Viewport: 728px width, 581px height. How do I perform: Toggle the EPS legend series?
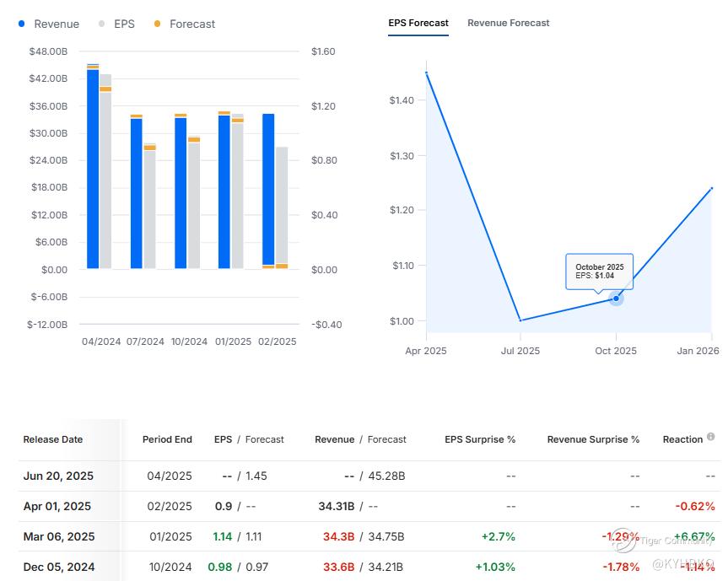tap(116, 24)
